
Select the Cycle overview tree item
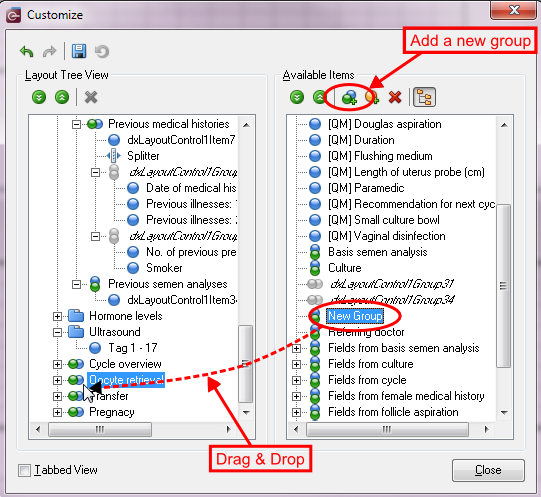(x=125, y=364)
